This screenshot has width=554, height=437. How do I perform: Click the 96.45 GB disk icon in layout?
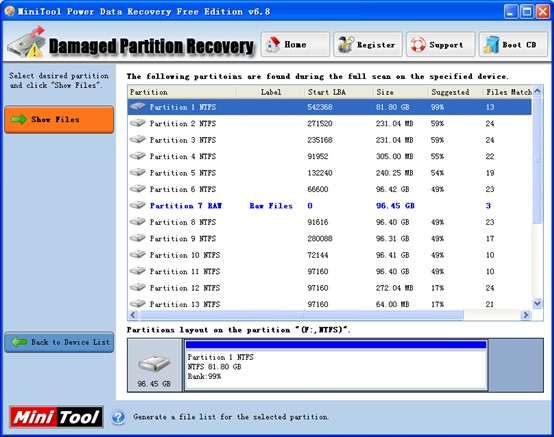pyautogui.click(x=154, y=364)
